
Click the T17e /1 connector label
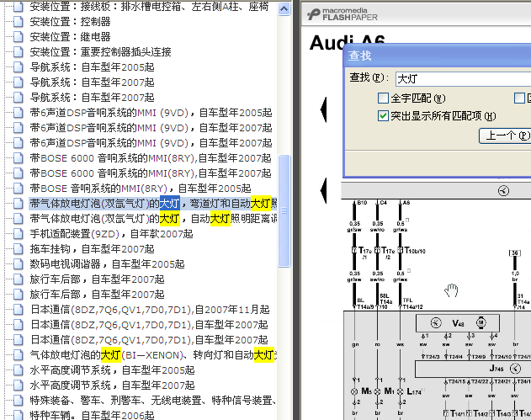coord(365,253)
